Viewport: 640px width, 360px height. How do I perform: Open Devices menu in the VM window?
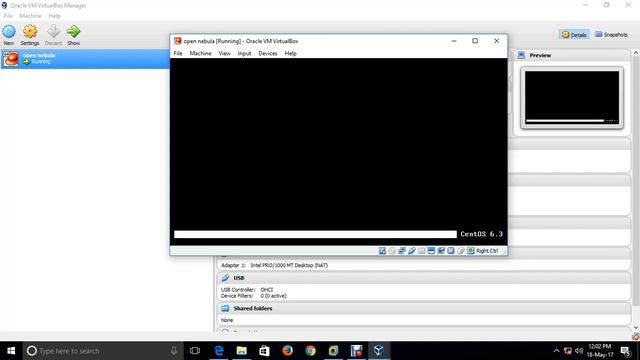(268, 53)
